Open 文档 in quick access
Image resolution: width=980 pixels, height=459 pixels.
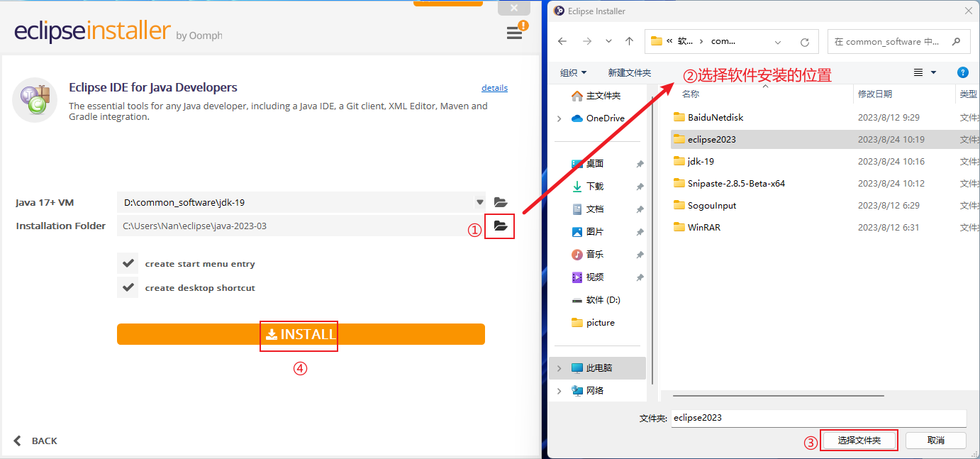click(x=594, y=209)
